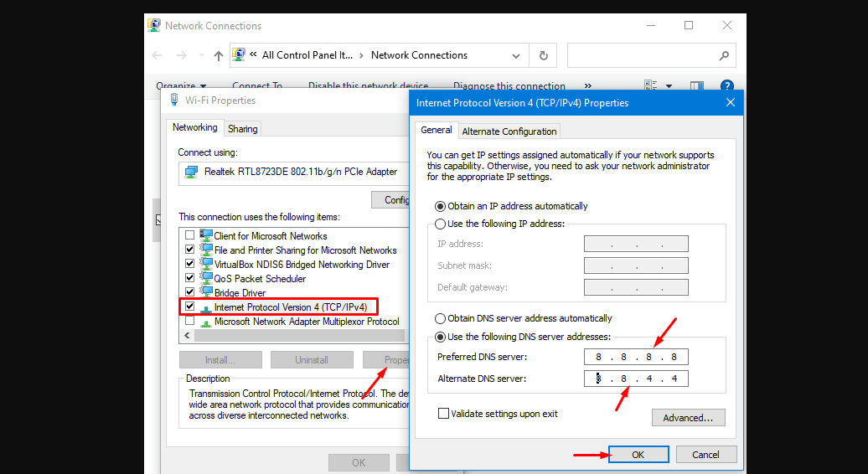Uncheck the Bridge Driver checkbox
This screenshot has height=474, width=868.
190,291
